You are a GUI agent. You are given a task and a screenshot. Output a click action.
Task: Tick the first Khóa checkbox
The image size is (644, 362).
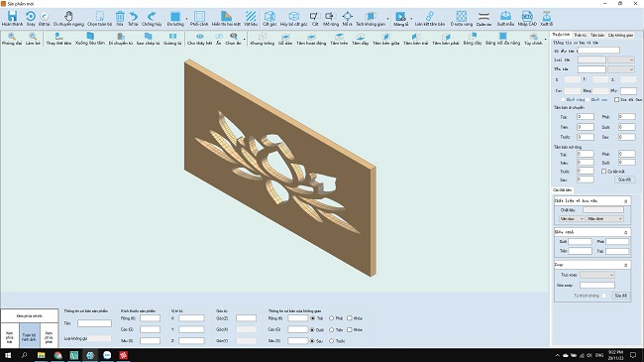click(350, 318)
